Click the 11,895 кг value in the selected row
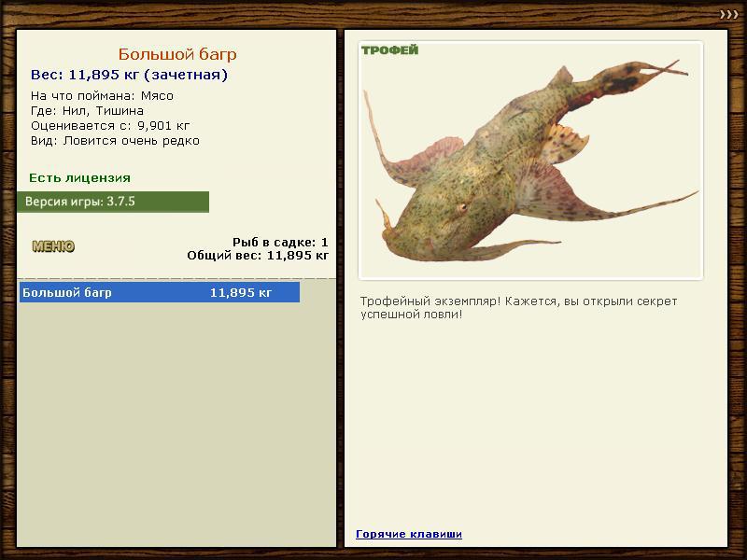The image size is (747, 560). click(241, 292)
